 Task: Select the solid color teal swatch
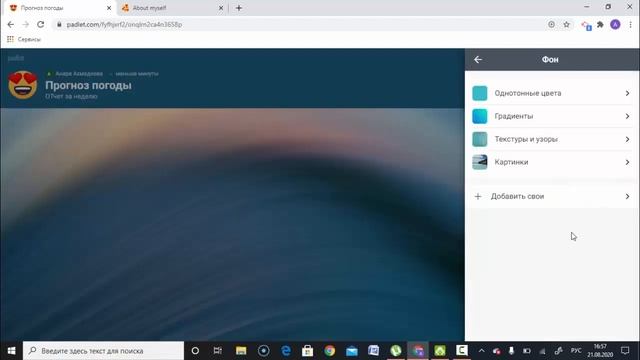click(x=480, y=93)
